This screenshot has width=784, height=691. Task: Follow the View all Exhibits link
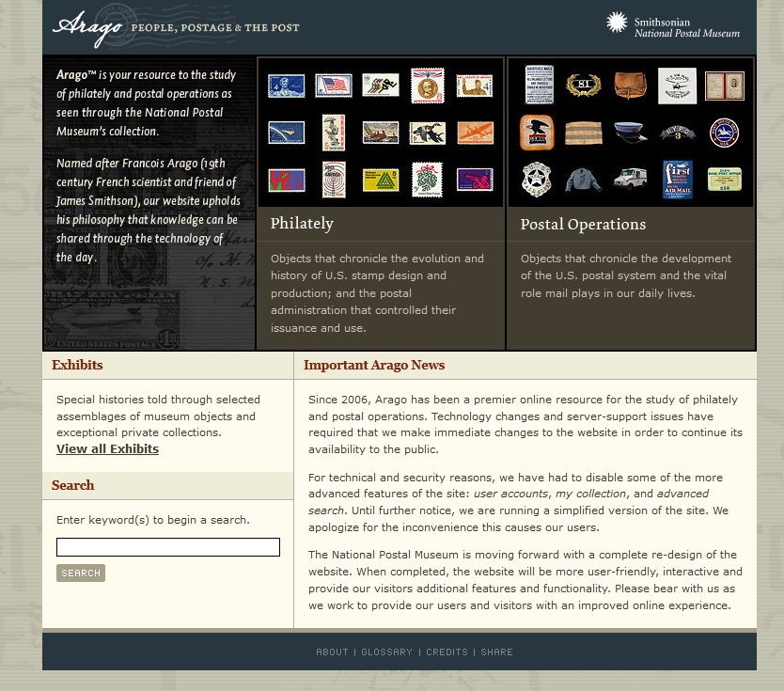[107, 449]
